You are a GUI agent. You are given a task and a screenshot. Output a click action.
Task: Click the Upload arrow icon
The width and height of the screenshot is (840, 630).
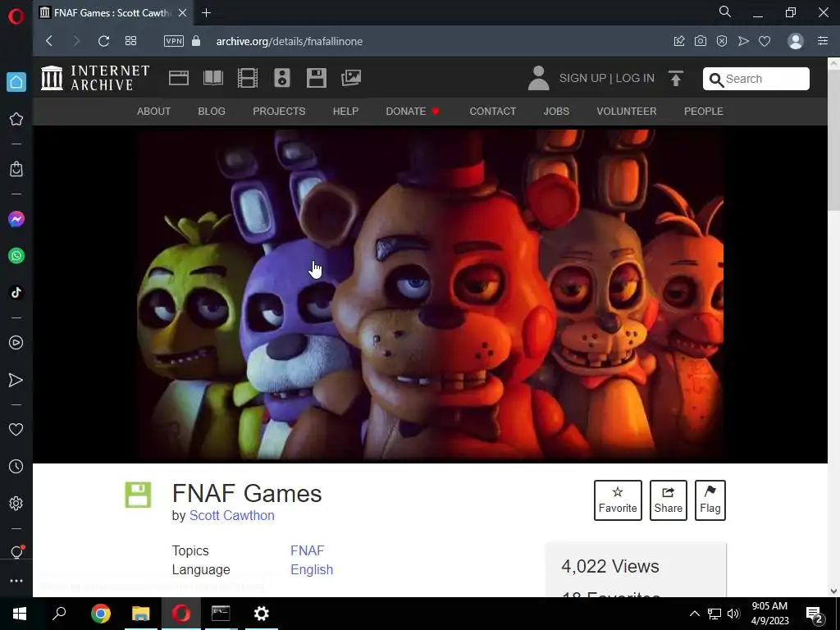pos(676,78)
